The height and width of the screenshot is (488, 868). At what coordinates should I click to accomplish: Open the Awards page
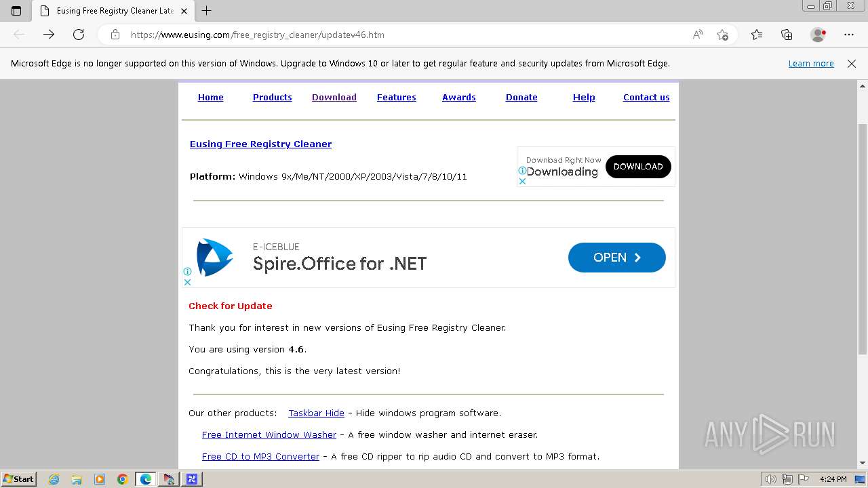(x=459, y=98)
